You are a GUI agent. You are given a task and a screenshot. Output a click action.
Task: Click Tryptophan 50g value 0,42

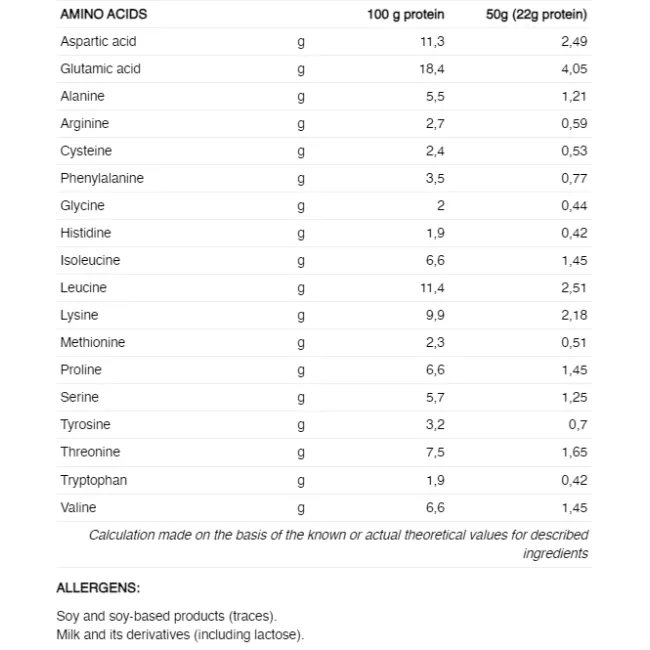click(574, 480)
